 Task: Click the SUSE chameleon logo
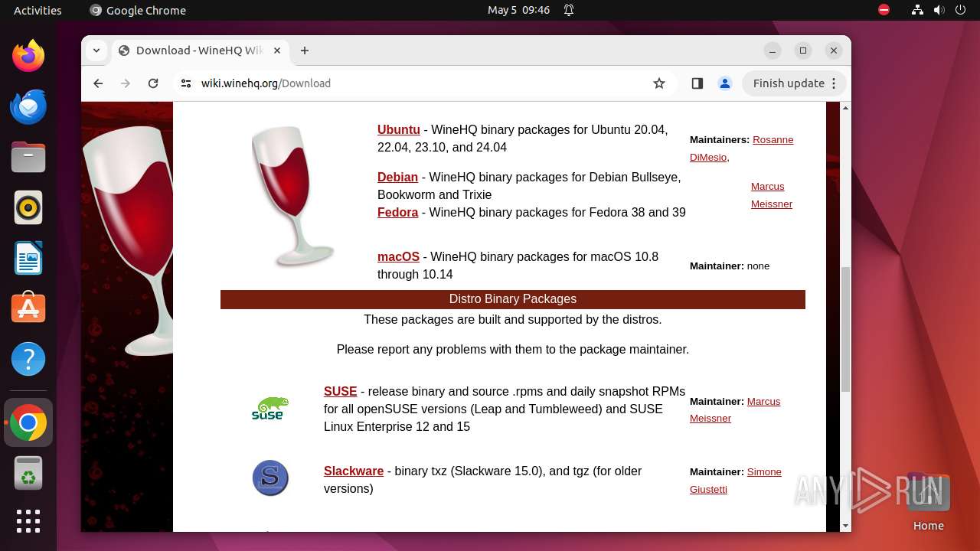270,409
